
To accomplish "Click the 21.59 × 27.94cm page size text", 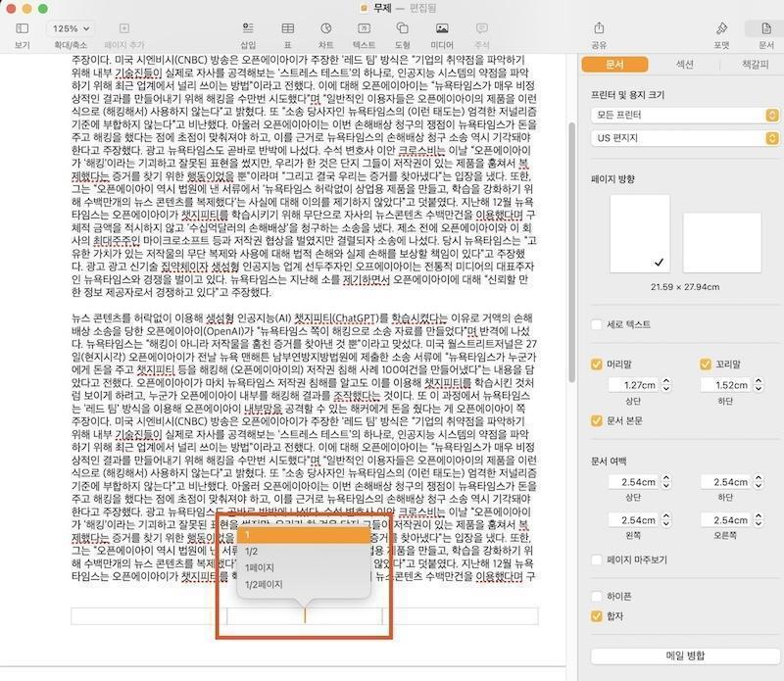I will click(685, 287).
